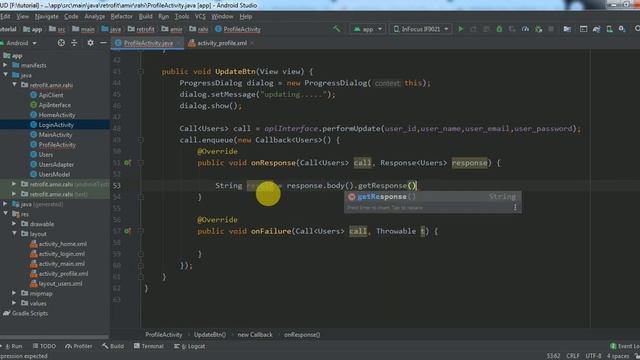Screen dimensions: 640x360
Task: Open the Android view selector dropdown
Action: point(19,43)
